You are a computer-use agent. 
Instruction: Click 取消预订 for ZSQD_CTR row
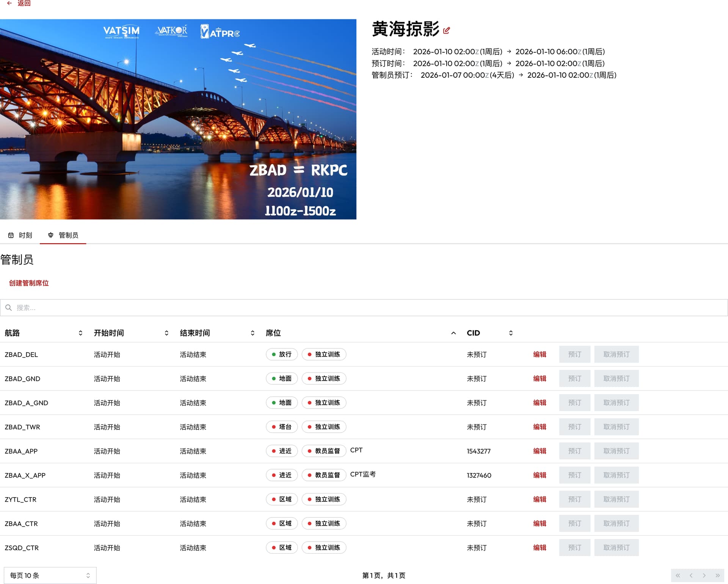616,548
